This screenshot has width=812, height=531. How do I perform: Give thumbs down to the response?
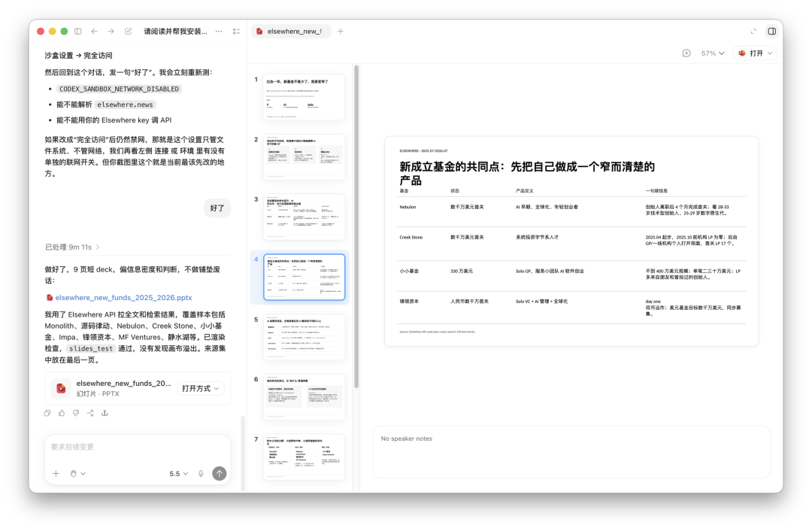(x=76, y=413)
